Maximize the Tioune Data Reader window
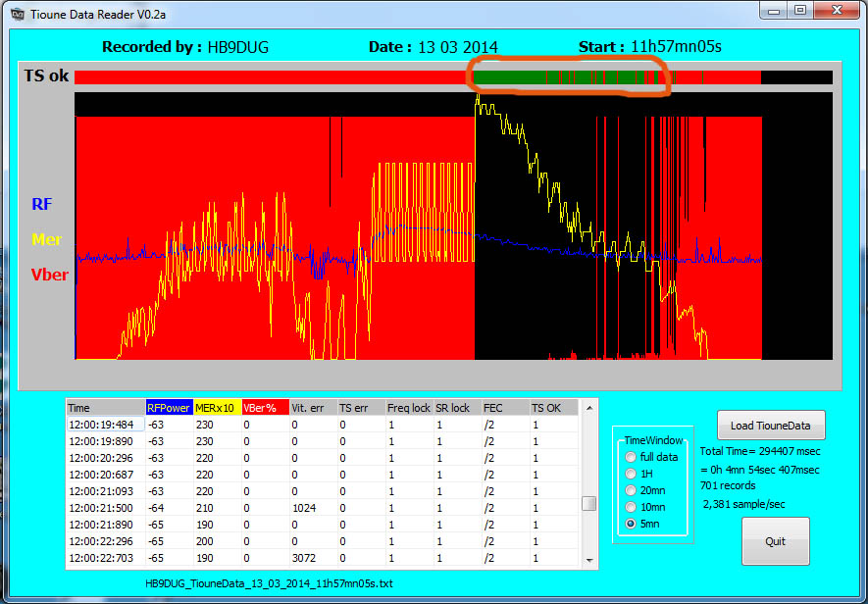This screenshot has height=604, width=868. click(x=800, y=10)
